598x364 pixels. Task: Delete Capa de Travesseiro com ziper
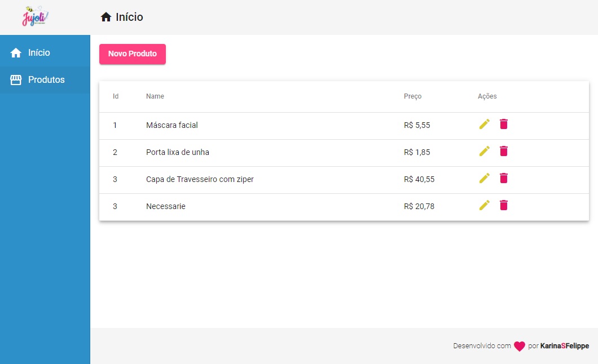click(x=503, y=178)
